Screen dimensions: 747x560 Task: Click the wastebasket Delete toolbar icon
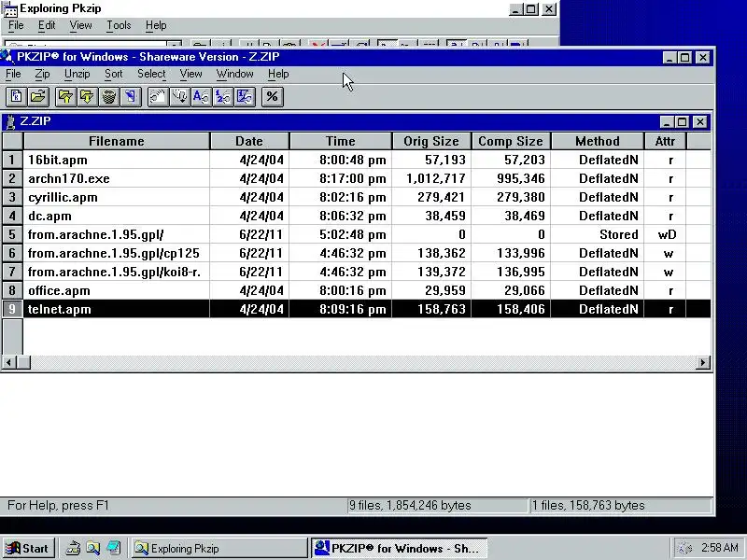108,97
